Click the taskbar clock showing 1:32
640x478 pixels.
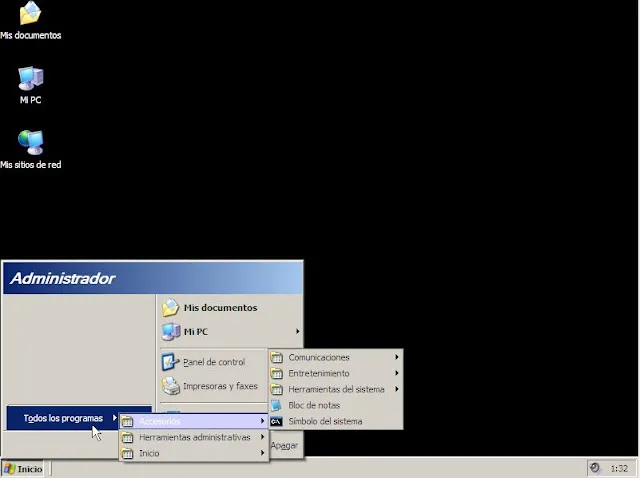click(619, 469)
